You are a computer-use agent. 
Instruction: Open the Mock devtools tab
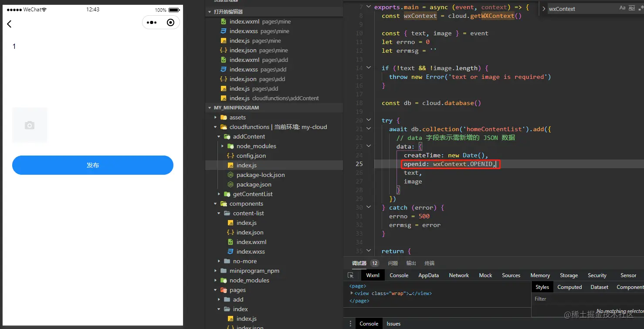click(485, 275)
